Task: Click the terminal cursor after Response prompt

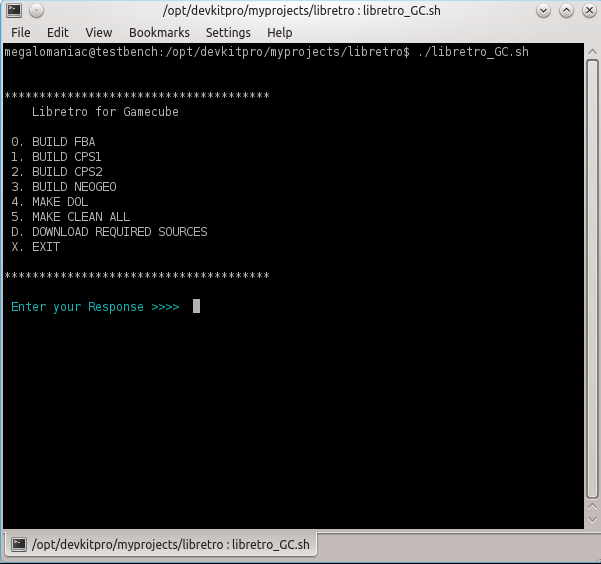Action: 196,306
